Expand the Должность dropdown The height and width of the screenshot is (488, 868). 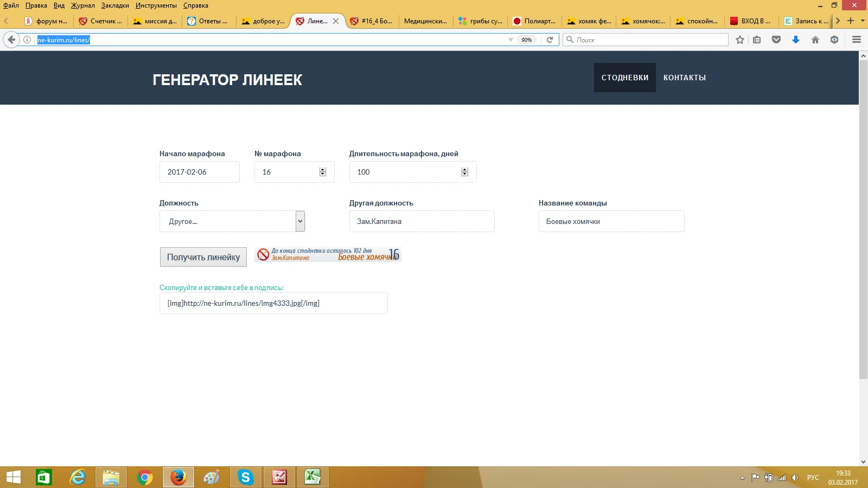pyautogui.click(x=300, y=221)
